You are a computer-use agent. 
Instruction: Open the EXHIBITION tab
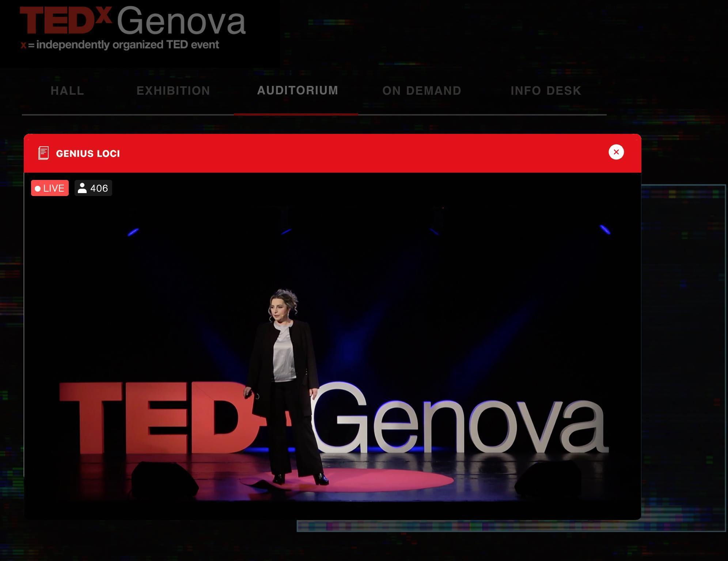click(x=173, y=90)
